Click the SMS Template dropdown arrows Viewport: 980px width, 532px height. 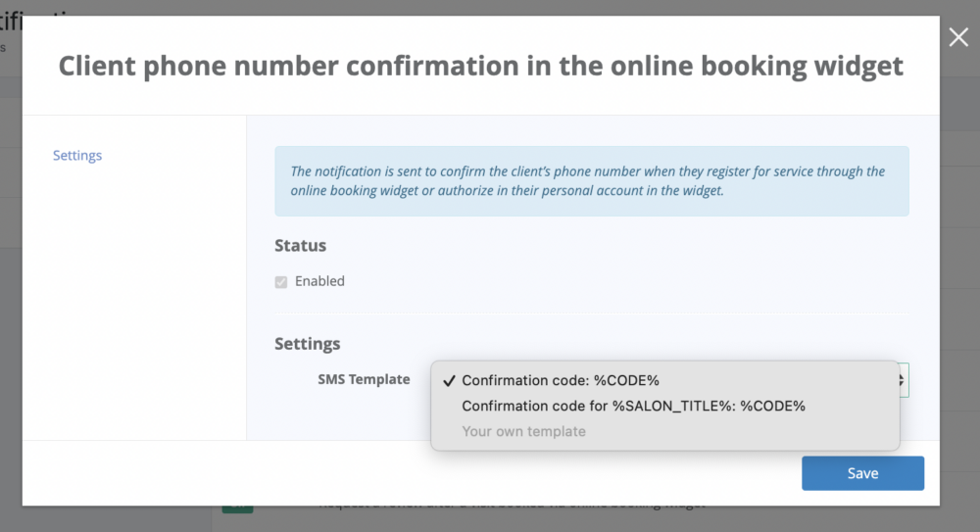click(903, 380)
